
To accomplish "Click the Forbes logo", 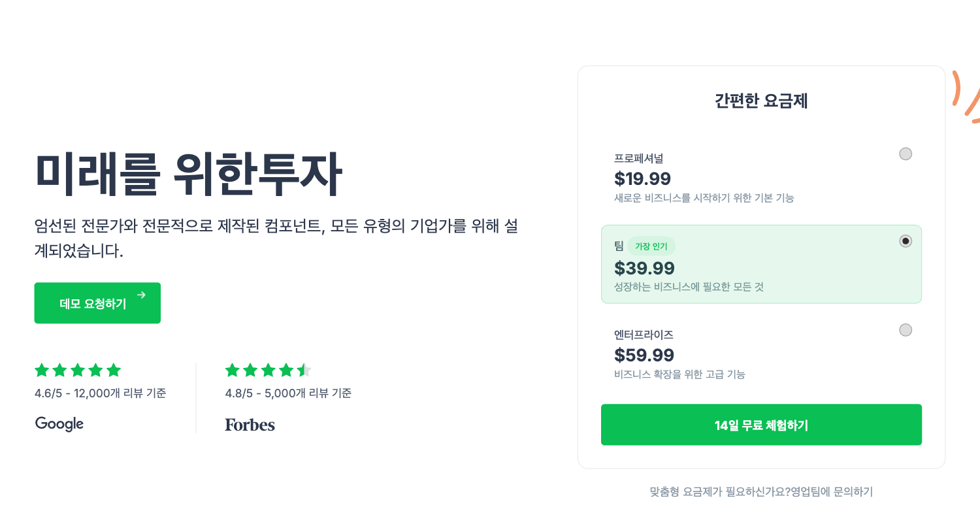I will [250, 425].
